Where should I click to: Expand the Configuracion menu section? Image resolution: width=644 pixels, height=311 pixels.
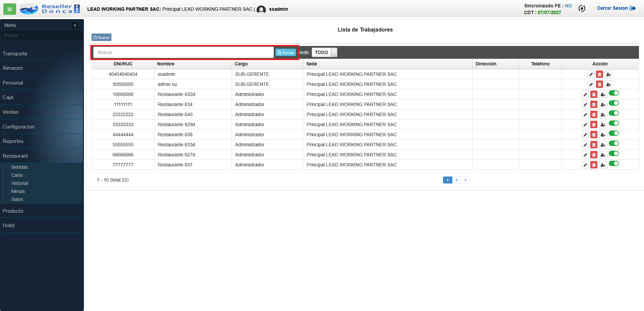(x=18, y=127)
